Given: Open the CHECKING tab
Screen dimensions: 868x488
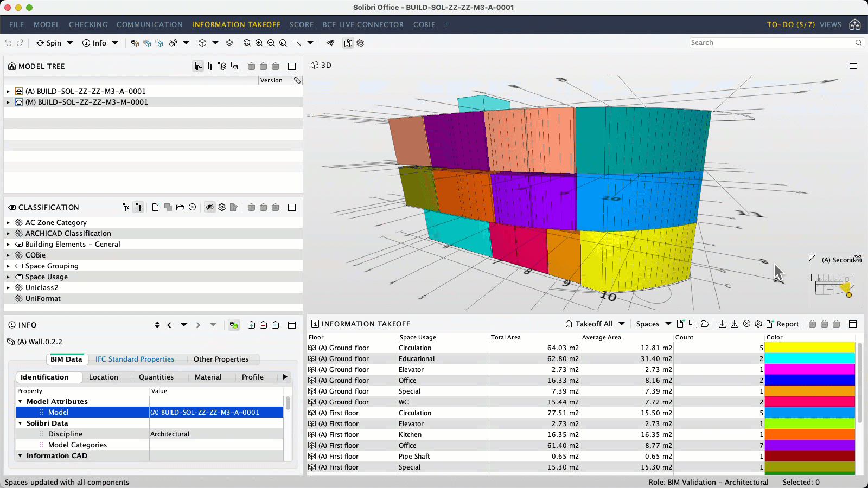Looking at the screenshot, I should tap(88, 24).
